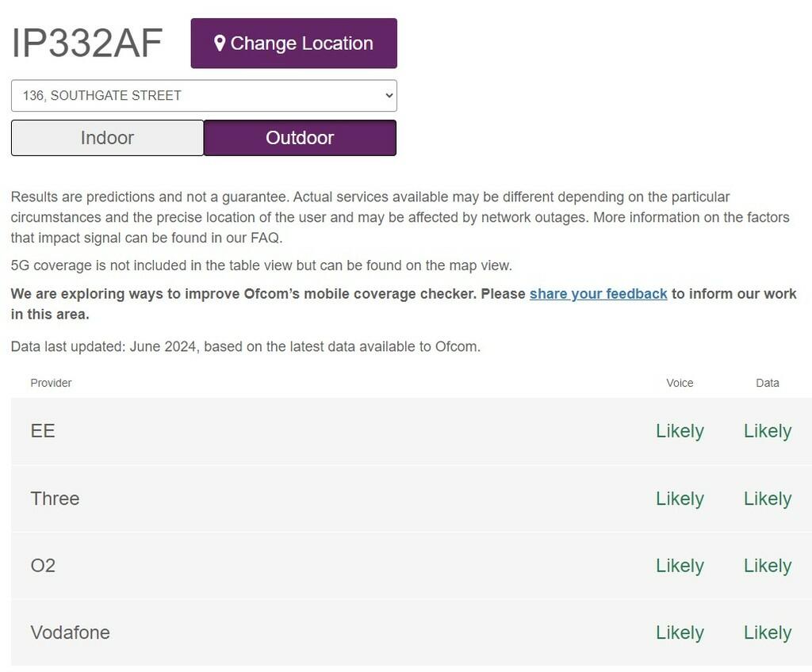Select the EE provider name

click(43, 431)
